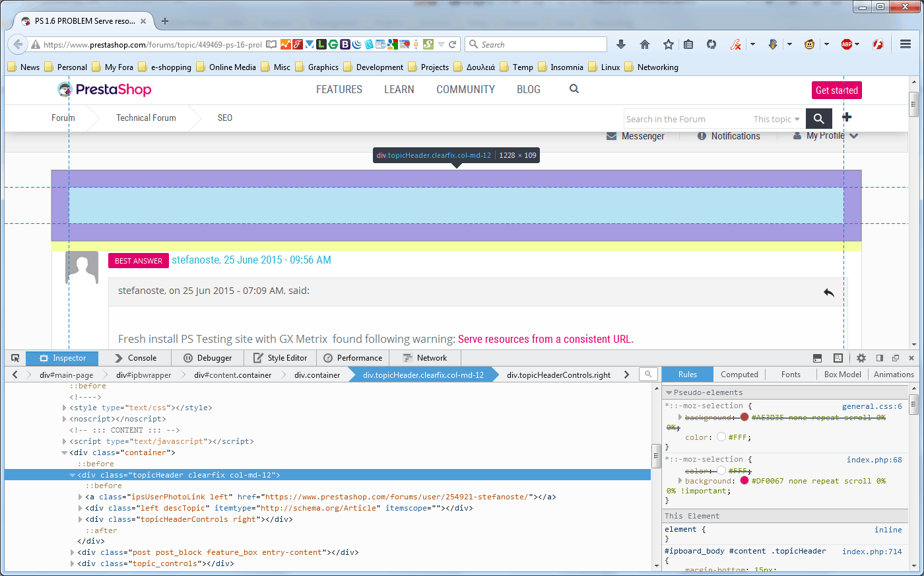Click the Adblock Plus ABP icon

coord(847,44)
